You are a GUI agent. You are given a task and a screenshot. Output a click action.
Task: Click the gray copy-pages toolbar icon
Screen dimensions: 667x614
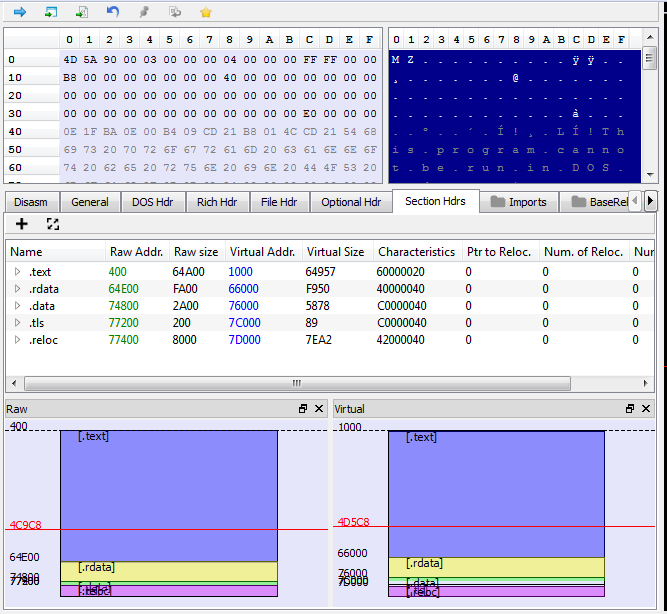[x=175, y=12]
